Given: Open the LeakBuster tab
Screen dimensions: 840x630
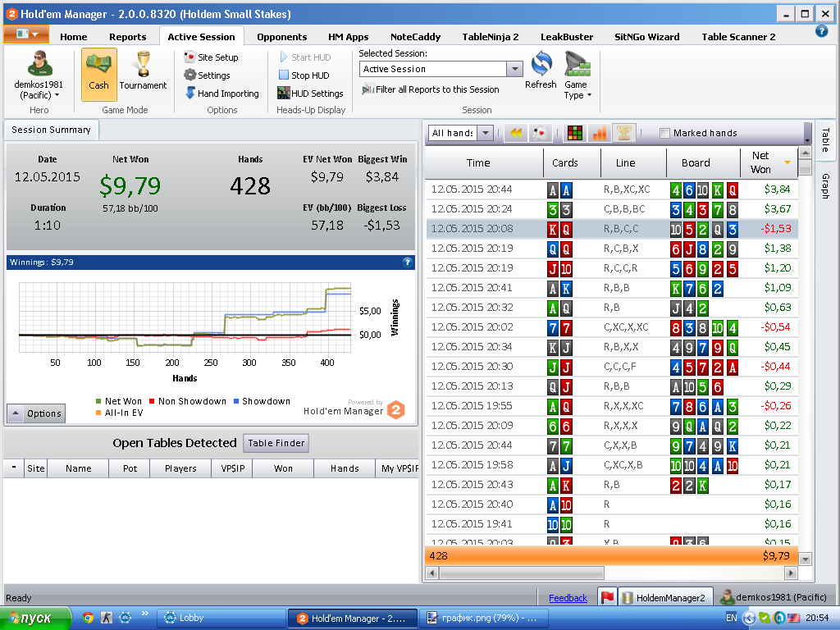Looking at the screenshot, I should tap(567, 37).
